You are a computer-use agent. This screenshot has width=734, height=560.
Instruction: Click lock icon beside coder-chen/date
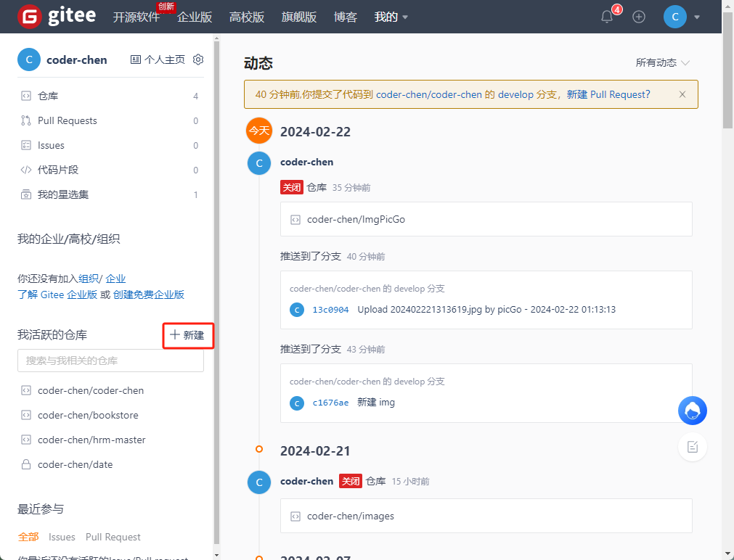tap(26, 464)
